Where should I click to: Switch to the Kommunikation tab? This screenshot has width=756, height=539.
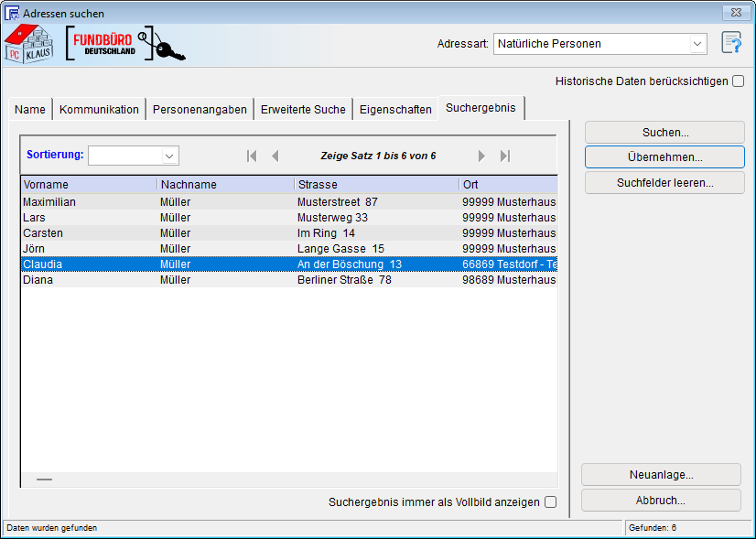point(99,109)
